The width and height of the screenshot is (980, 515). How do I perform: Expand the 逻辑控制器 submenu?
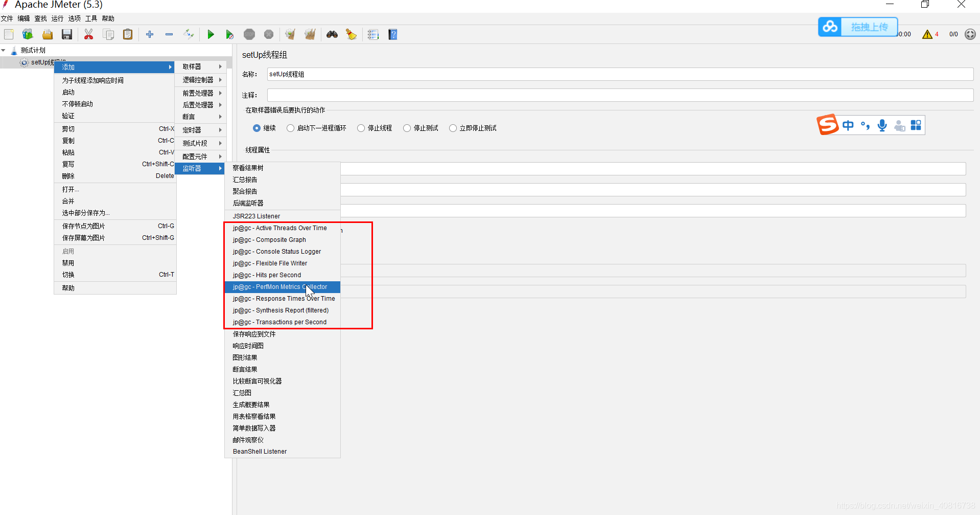coord(200,80)
